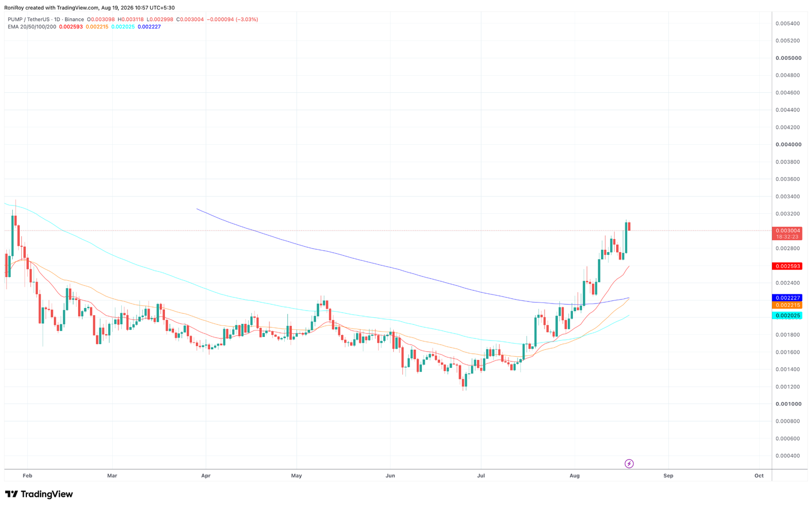Click the cyan 0.002025 price axis tag
The image size is (812, 507).
tap(787, 316)
